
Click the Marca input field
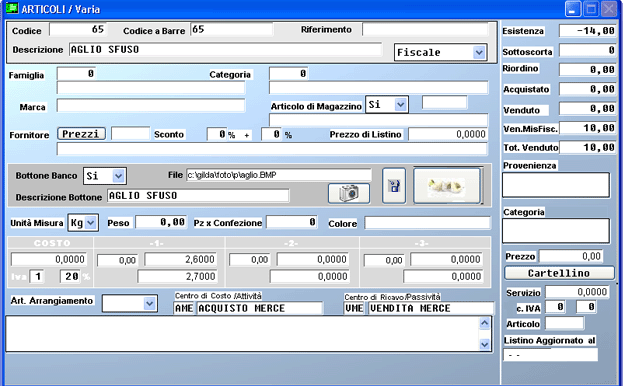tap(151, 106)
